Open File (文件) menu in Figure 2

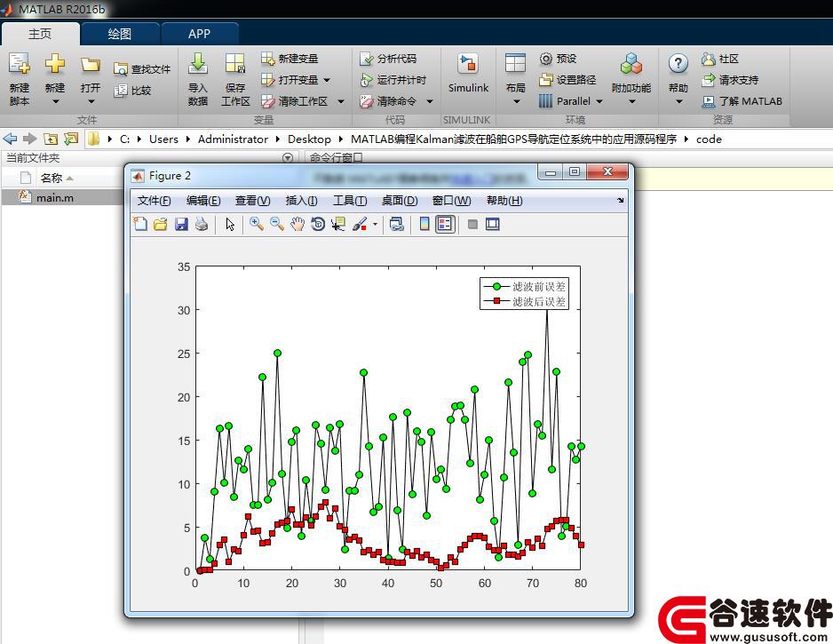pos(154,201)
